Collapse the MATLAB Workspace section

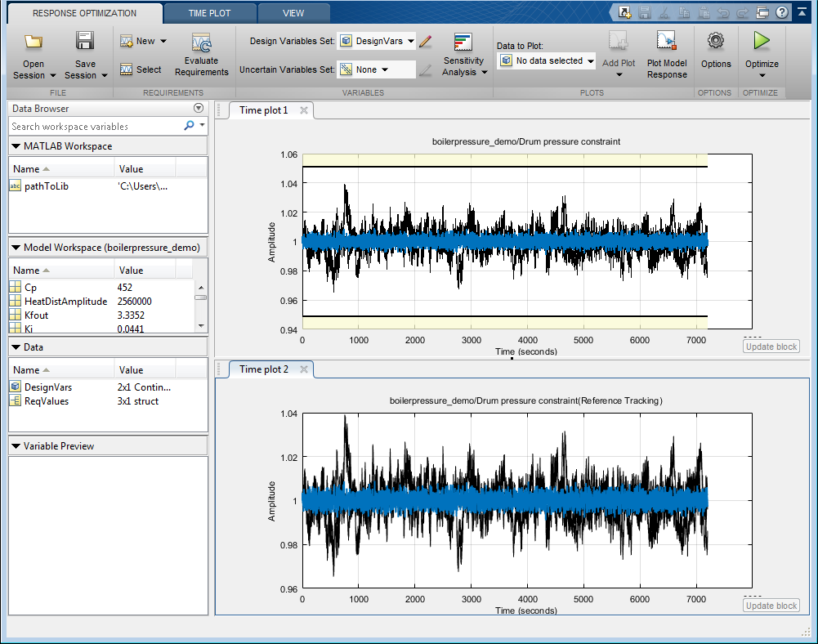16,146
